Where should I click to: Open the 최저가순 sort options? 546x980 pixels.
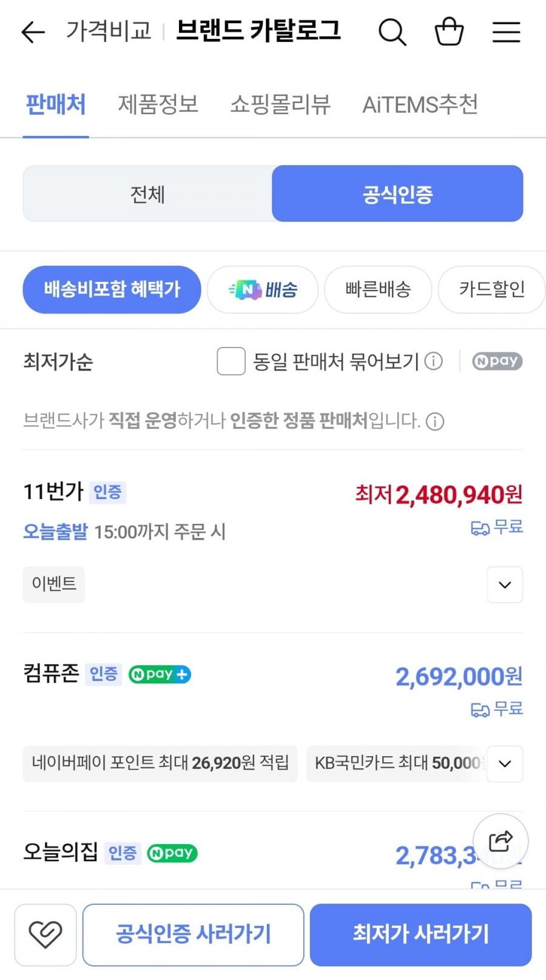coord(58,362)
